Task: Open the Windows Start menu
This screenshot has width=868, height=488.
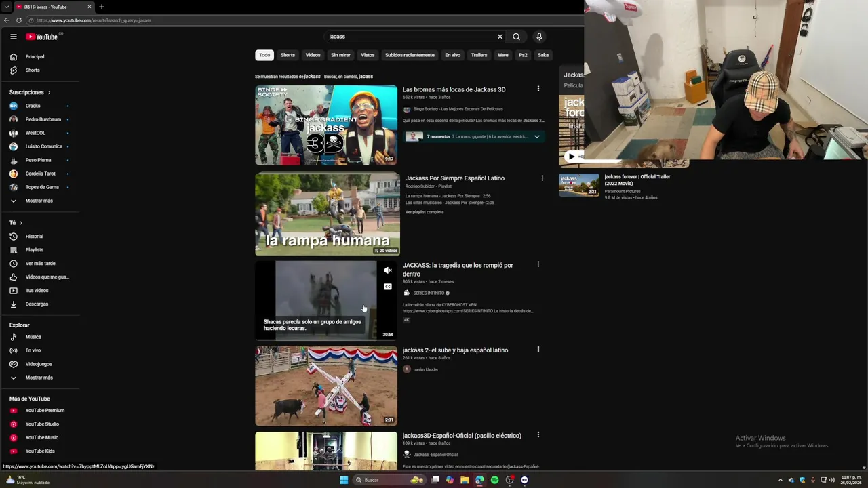Action: pyautogui.click(x=344, y=480)
